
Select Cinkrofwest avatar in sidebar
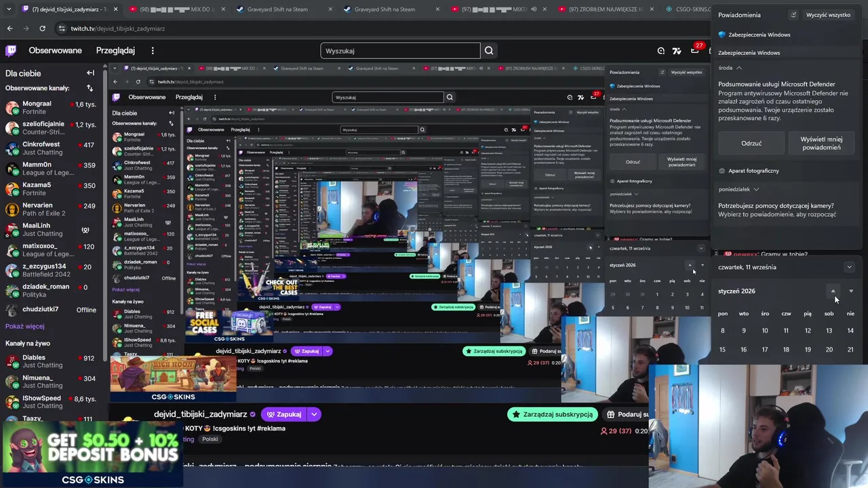(12, 148)
